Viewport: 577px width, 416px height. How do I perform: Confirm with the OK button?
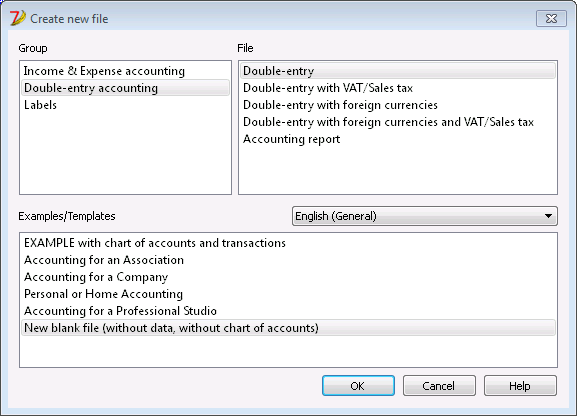pos(358,385)
